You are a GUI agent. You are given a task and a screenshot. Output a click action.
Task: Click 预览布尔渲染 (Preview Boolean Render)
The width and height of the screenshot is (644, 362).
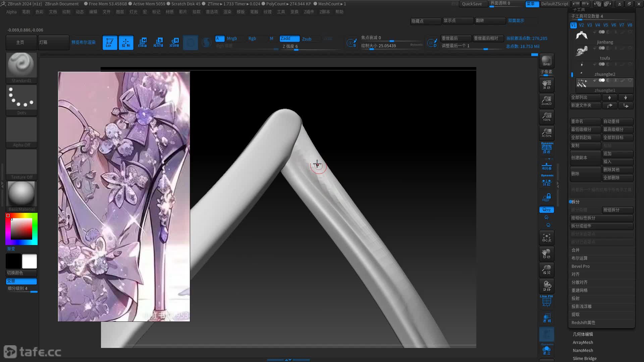84,43
